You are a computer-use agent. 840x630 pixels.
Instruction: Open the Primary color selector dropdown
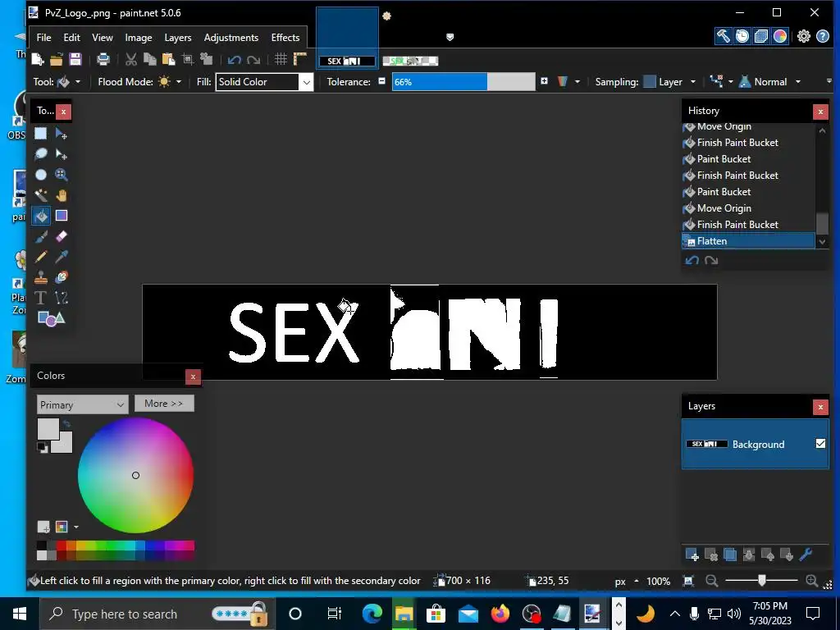(x=83, y=405)
